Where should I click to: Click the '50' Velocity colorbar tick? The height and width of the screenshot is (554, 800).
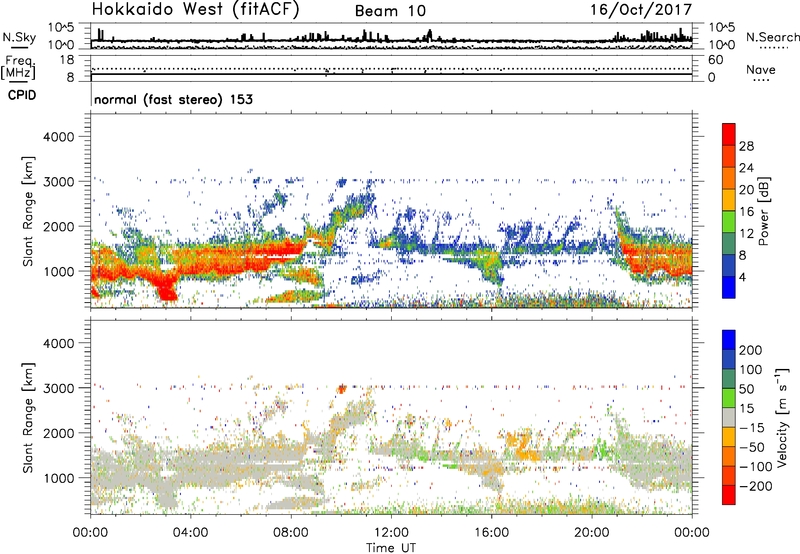pos(746,389)
